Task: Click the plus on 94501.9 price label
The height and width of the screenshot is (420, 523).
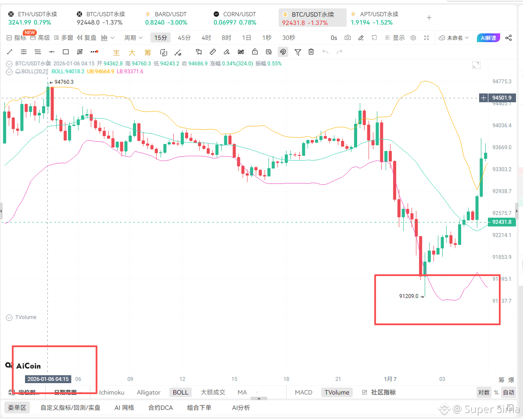Action: click(x=484, y=98)
